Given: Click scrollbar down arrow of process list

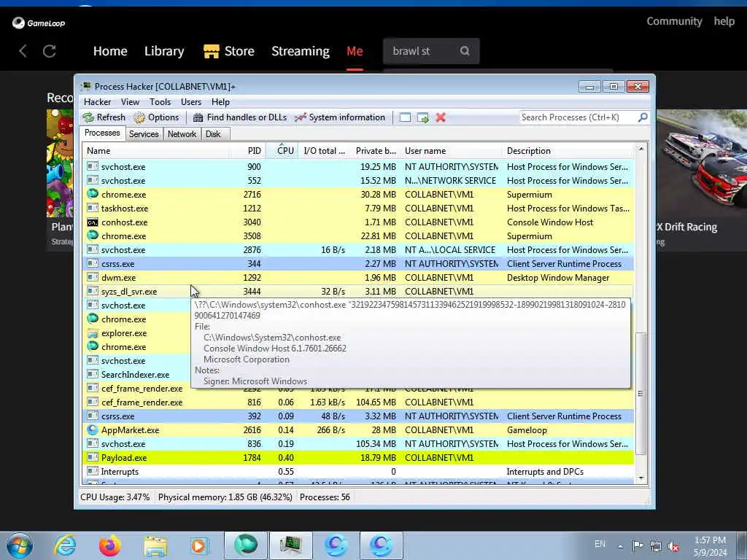Looking at the screenshot, I should (641, 478).
